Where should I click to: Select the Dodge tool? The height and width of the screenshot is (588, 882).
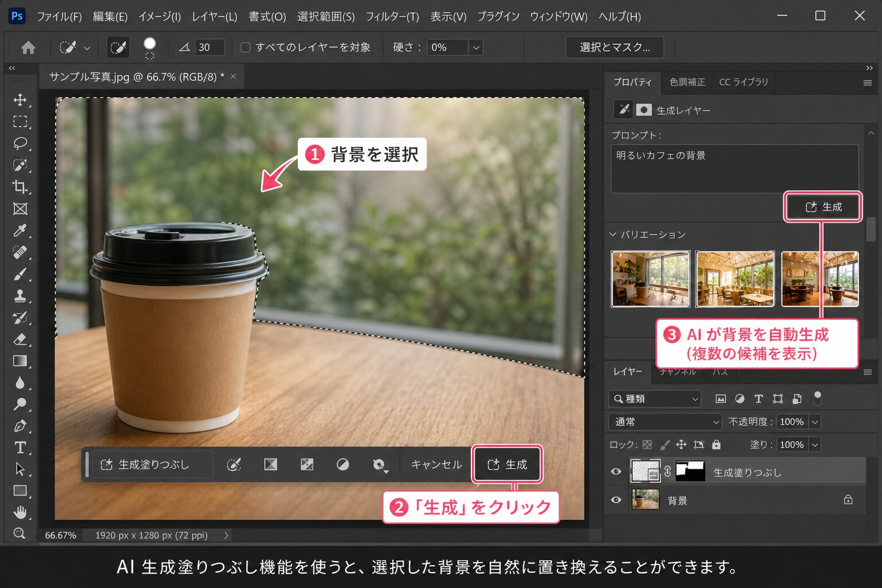pyautogui.click(x=20, y=404)
